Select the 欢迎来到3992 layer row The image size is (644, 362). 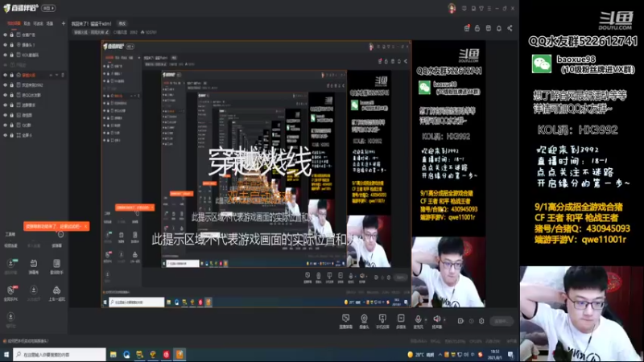point(34,85)
